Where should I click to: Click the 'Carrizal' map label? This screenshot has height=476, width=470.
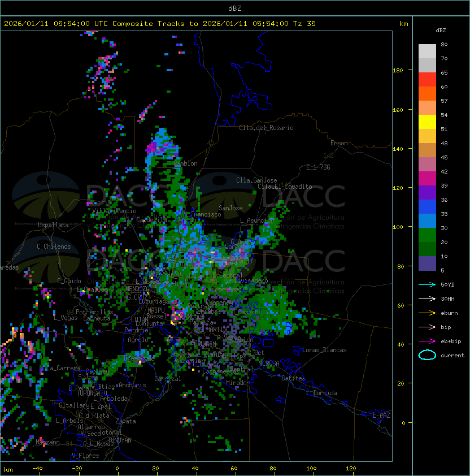(x=167, y=379)
